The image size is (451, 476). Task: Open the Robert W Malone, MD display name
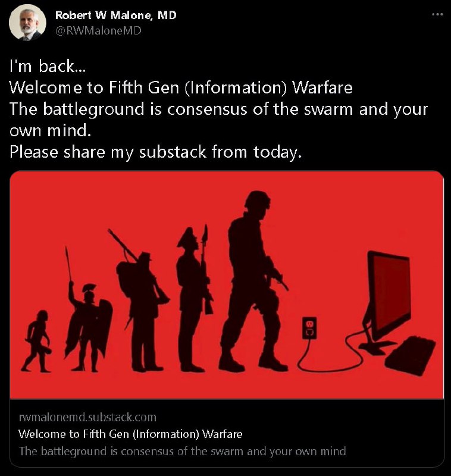click(115, 15)
